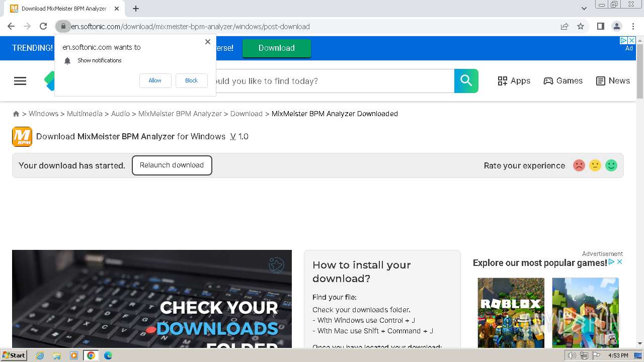
Task: Open the Chrome three-dot menu
Action: (x=633, y=27)
